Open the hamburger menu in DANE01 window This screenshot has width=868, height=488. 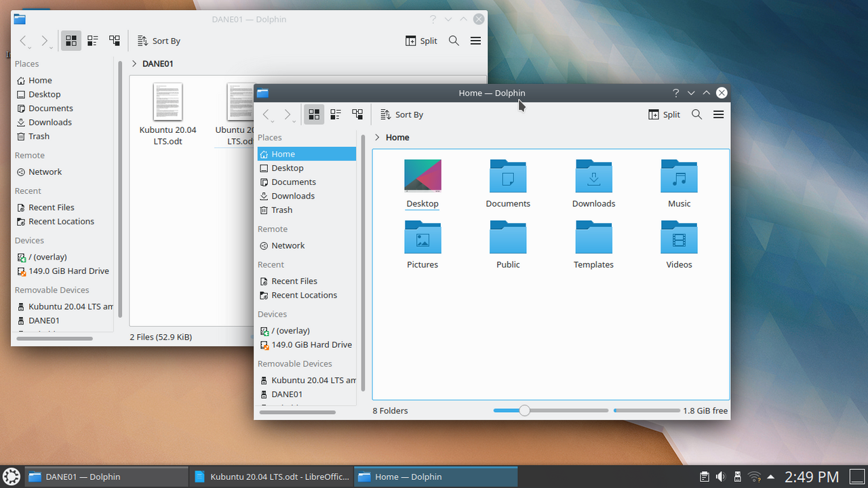point(475,41)
